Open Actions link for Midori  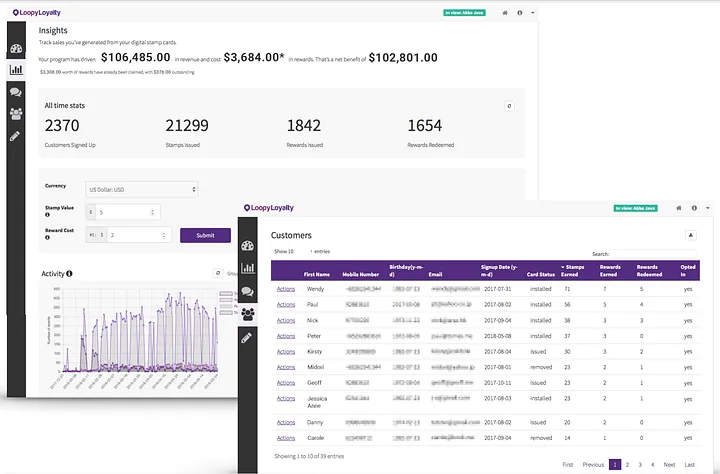286,367
